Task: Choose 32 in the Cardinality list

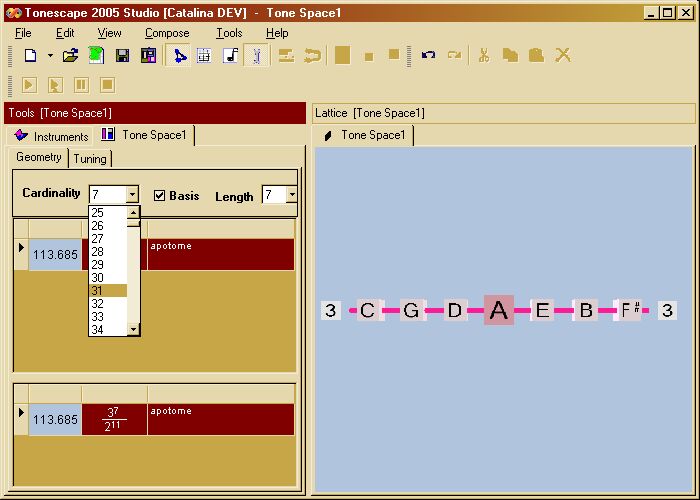Action: (x=108, y=304)
